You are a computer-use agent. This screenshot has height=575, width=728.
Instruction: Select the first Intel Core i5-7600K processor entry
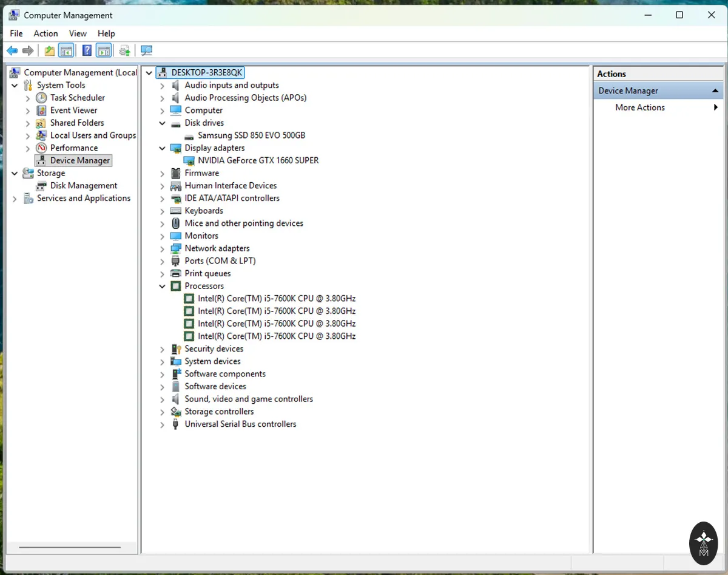click(x=277, y=299)
